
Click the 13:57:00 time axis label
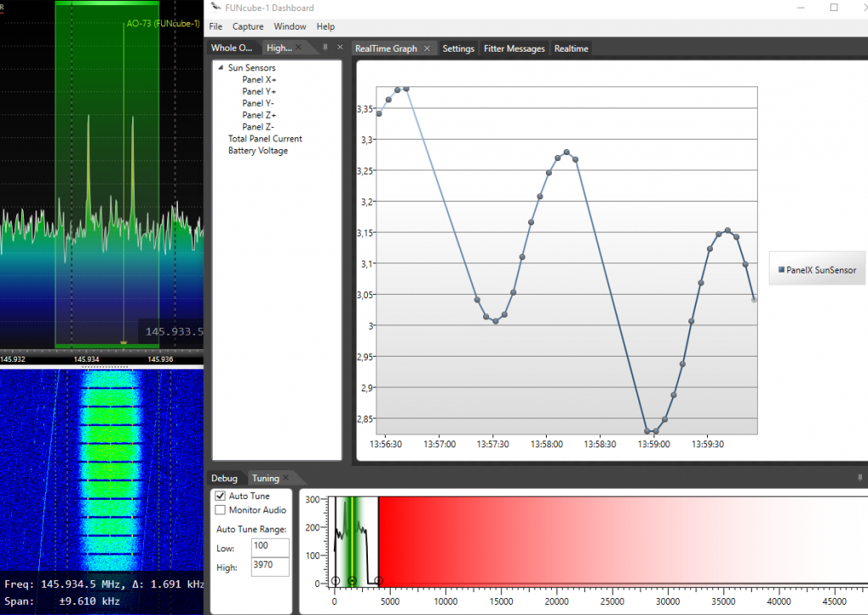tap(440, 444)
